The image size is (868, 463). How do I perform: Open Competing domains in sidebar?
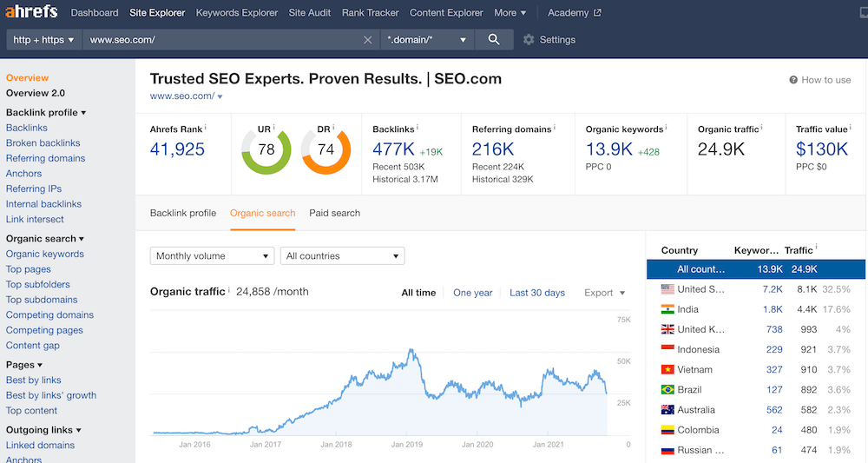click(x=49, y=315)
